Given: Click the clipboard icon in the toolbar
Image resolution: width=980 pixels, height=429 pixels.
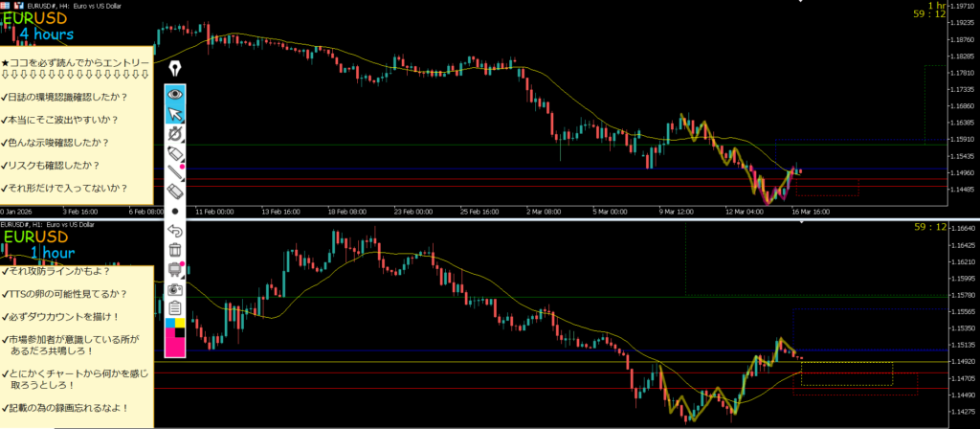Looking at the screenshot, I should point(175,307).
